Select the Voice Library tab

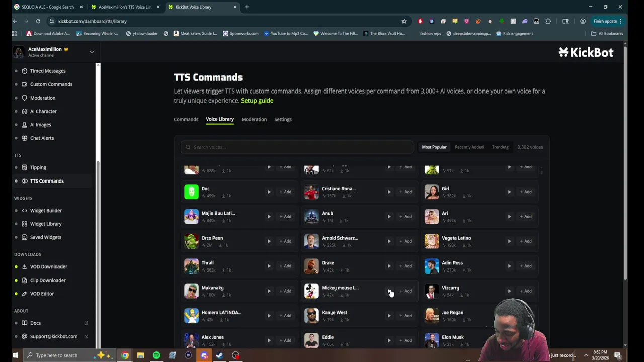220,119
